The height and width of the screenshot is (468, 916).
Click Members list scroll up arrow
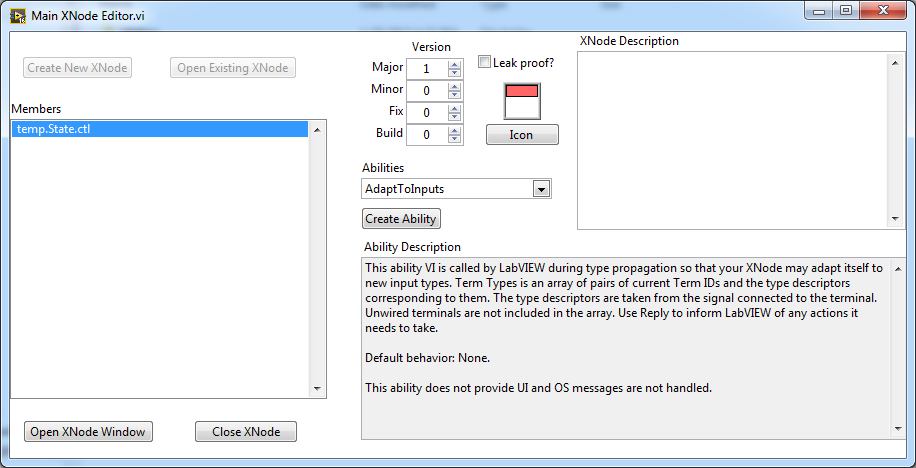pyautogui.click(x=317, y=130)
